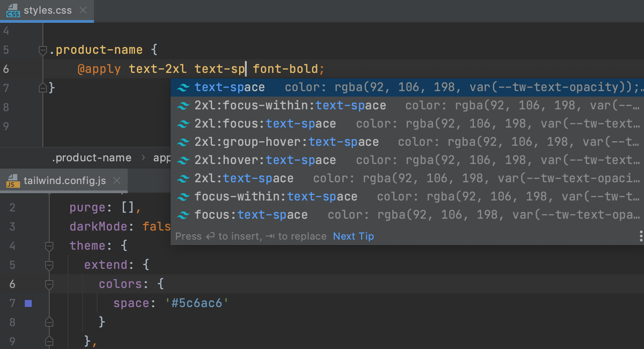Screen dimensions: 644x349
Task: Click Tailwind icon beside 2xl:group-hover:text-space
Action: (183, 142)
